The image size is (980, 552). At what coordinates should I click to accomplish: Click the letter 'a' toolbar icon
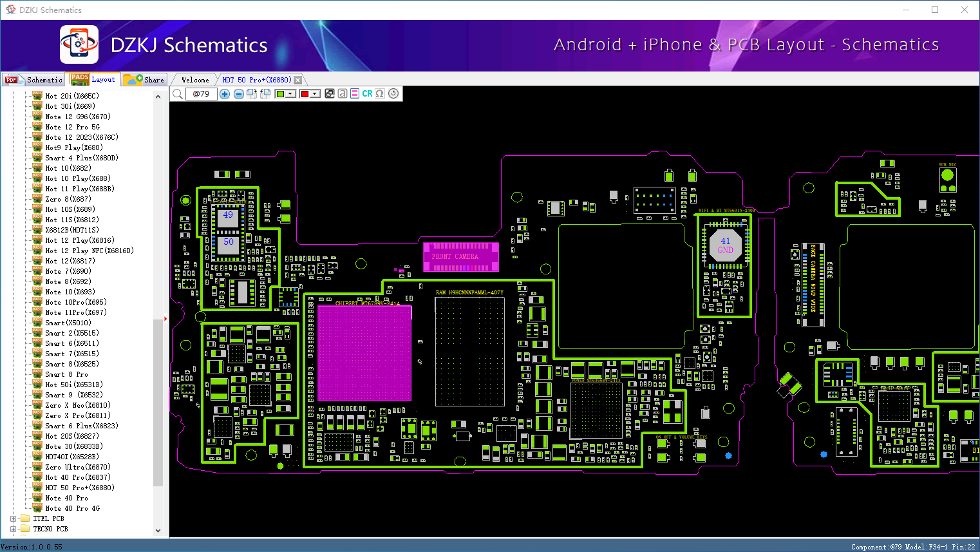tap(343, 93)
